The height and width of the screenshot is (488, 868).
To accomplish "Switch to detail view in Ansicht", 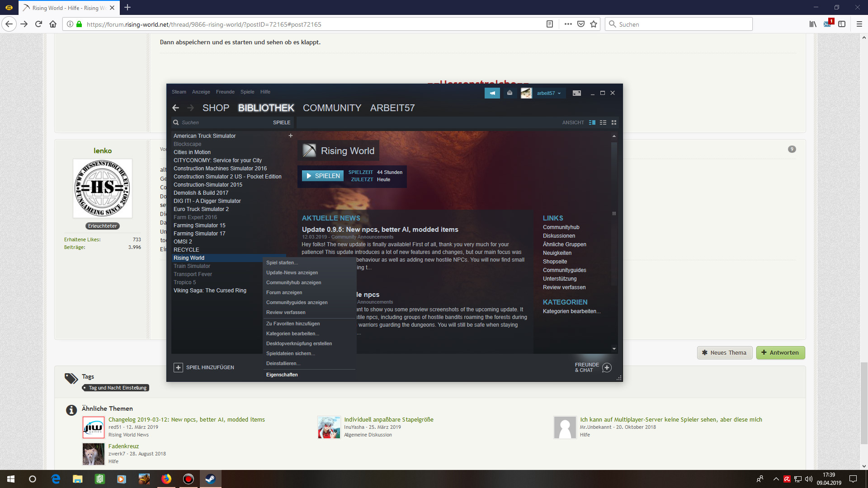I will 592,122.
